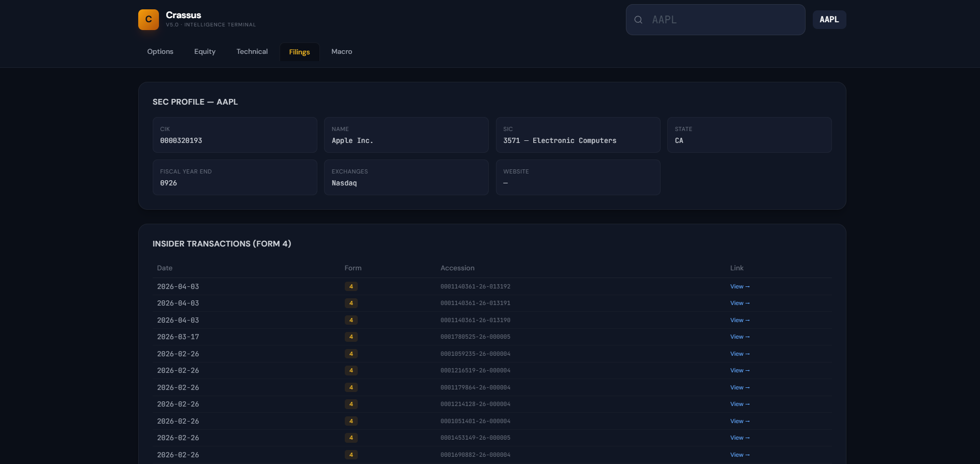Click the search magnifier icon
The height and width of the screenshot is (464, 980).
coord(638,20)
